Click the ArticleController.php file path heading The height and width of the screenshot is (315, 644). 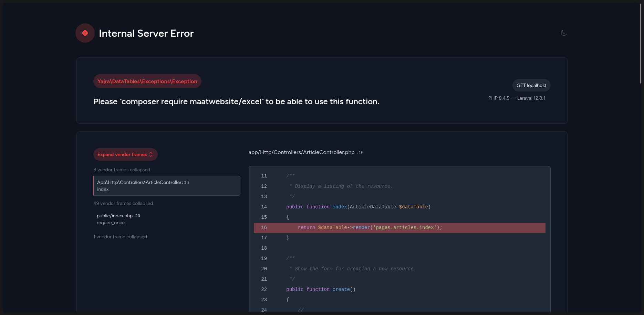coord(306,152)
